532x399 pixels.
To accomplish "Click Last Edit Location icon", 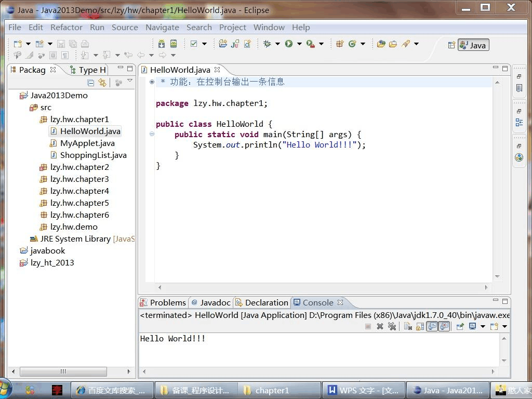I will tap(128, 55).
